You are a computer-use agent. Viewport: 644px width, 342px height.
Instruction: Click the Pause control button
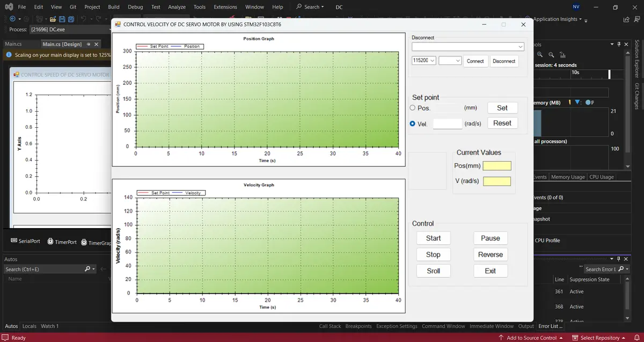pyautogui.click(x=491, y=238)
